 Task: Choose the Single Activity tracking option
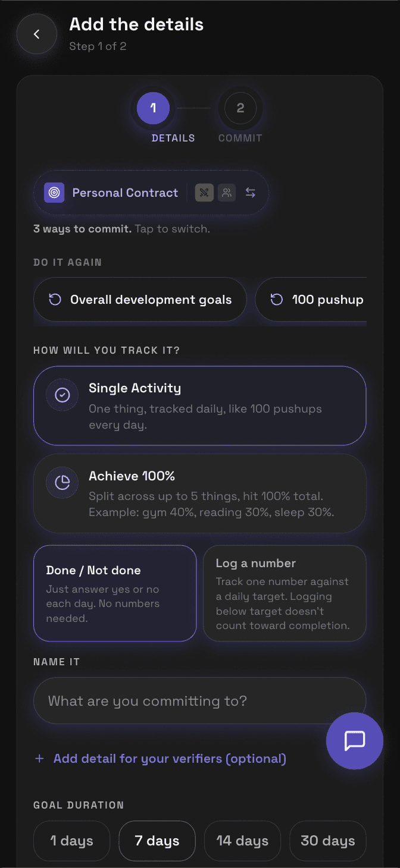tap(200, 405)
